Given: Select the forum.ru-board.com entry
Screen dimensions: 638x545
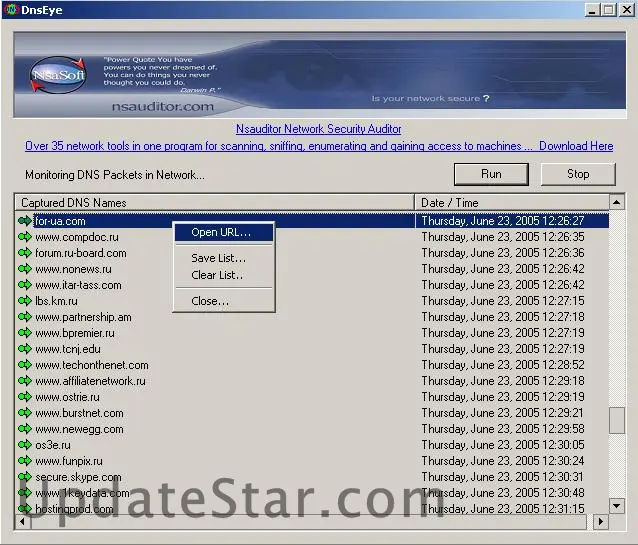Looking at the screenshot, I should (x=81, y=253).
